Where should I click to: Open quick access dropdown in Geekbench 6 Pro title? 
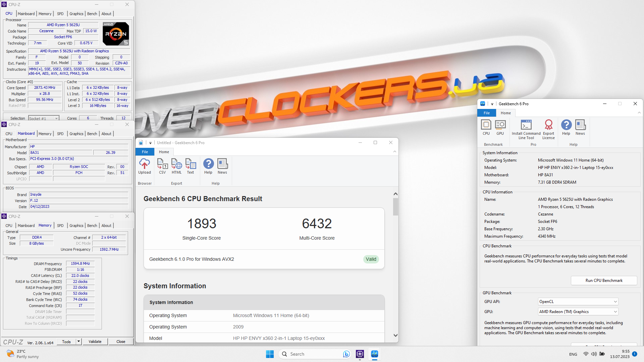[492, 104]
